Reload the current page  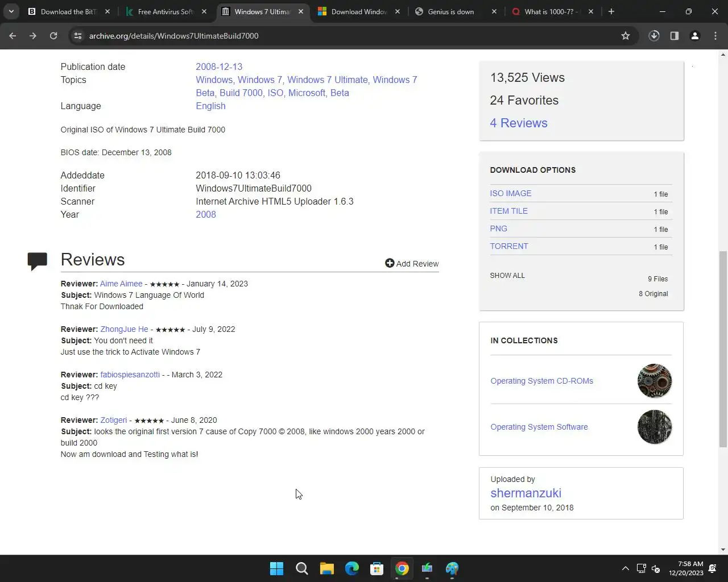click(x=53, y=36)
